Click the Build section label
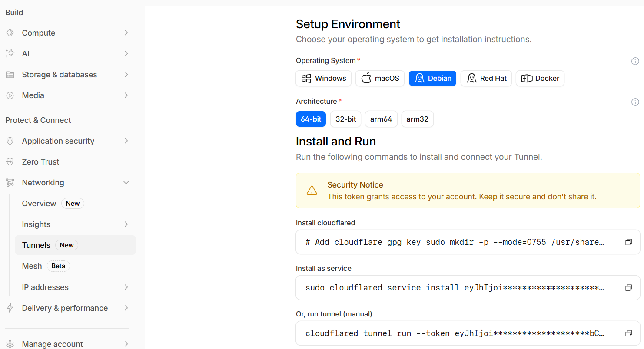The height and width of the screenshot is (349, 644). coord(14,13)
